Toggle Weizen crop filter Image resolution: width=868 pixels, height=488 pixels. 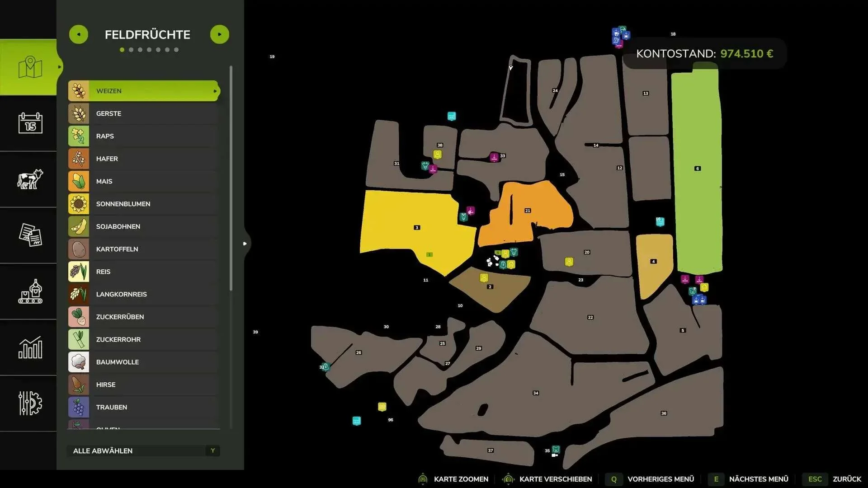[144, 91]
